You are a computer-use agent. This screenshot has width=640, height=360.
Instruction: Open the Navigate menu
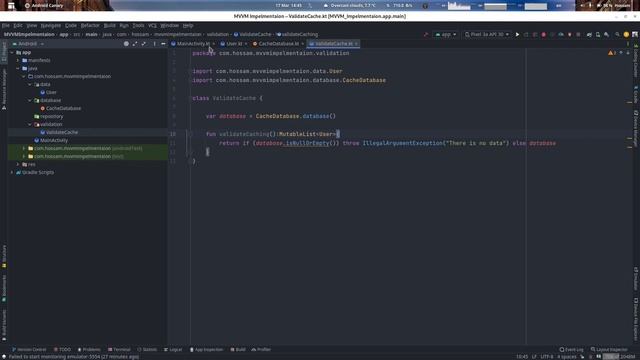click(x=51, y=25)
